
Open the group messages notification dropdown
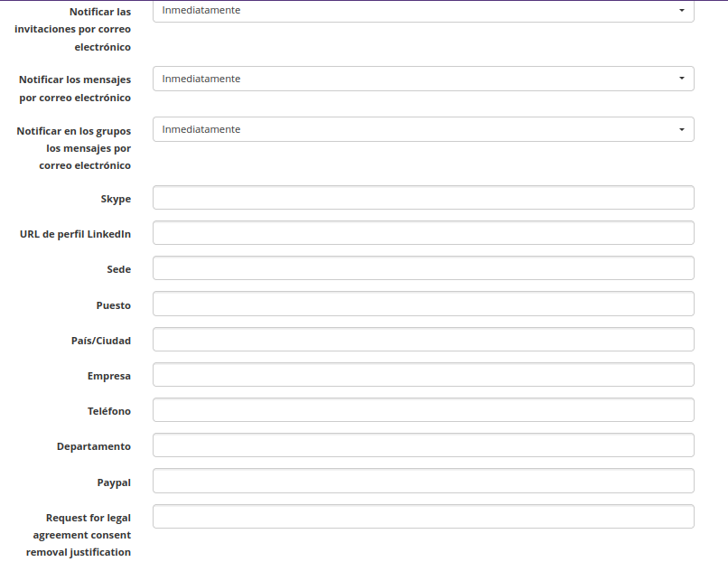pos(423,129)
